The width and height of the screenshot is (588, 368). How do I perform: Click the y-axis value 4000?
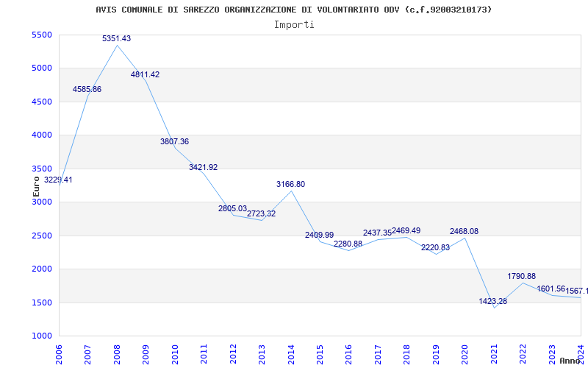tap(42, 135)
